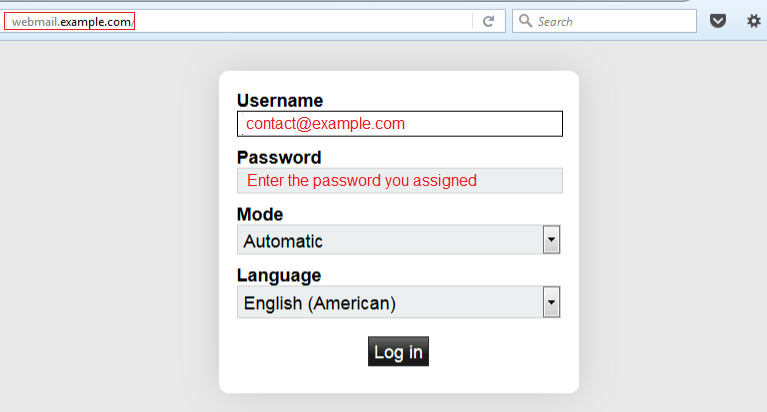Focus the browser Search field
767x412 pixels.
(604, 21)
